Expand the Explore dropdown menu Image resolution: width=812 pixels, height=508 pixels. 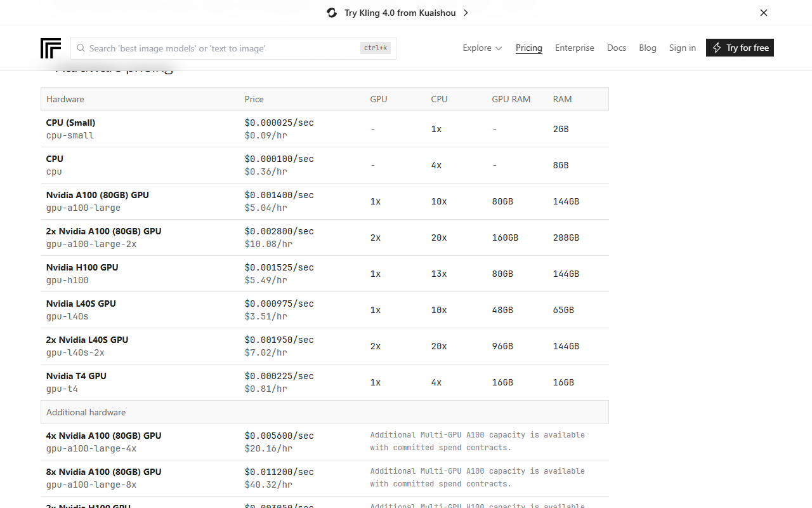(482, 48)
